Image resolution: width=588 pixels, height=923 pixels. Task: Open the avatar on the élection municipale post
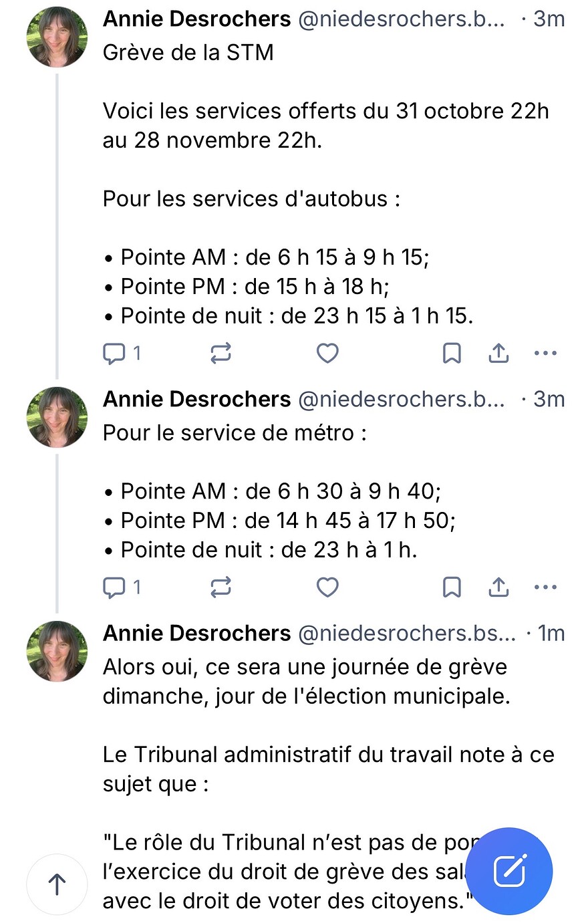coord(57,651)
